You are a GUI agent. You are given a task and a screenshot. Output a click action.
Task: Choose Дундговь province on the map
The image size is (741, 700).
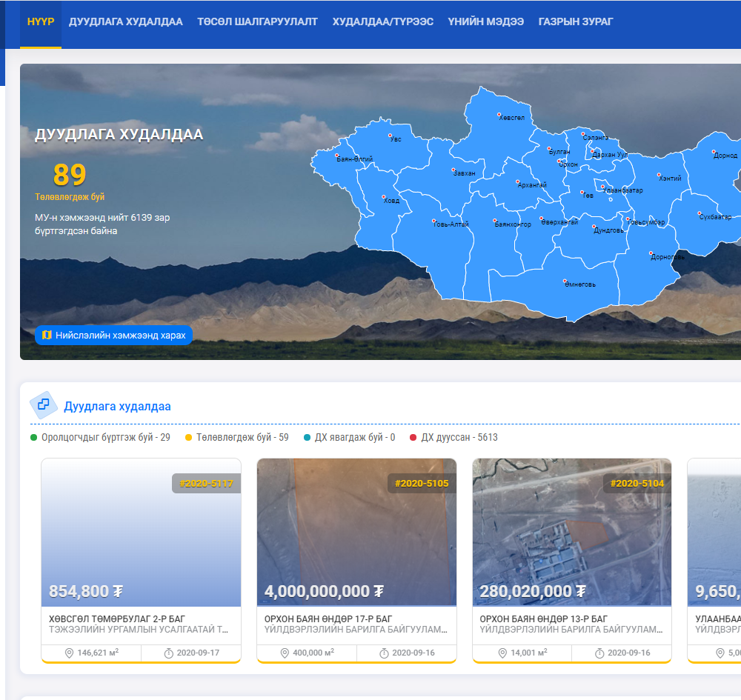click(608, 230)
